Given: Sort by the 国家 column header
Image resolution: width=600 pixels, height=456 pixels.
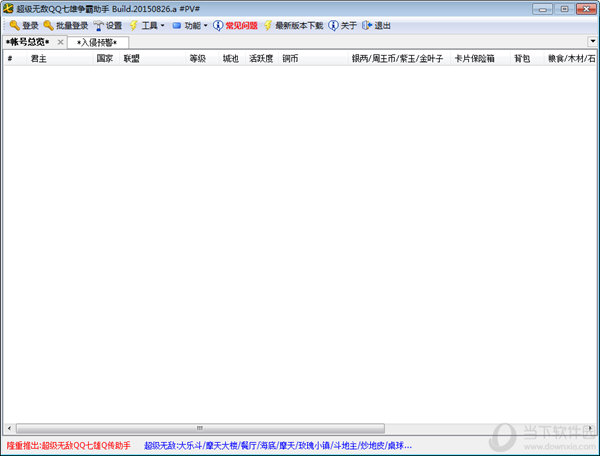Looking at the screenshot, I should pyautogui.click(x=105, y=59).
